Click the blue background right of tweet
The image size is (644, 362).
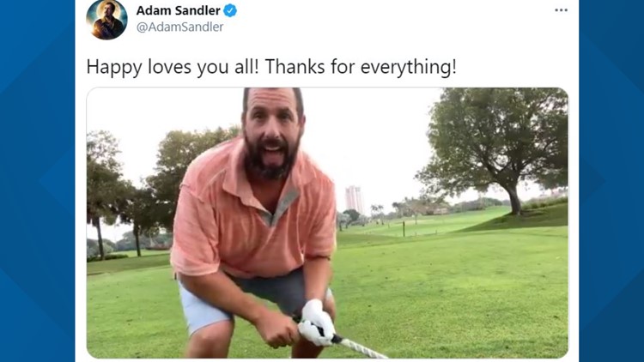[x=611, y=181]
